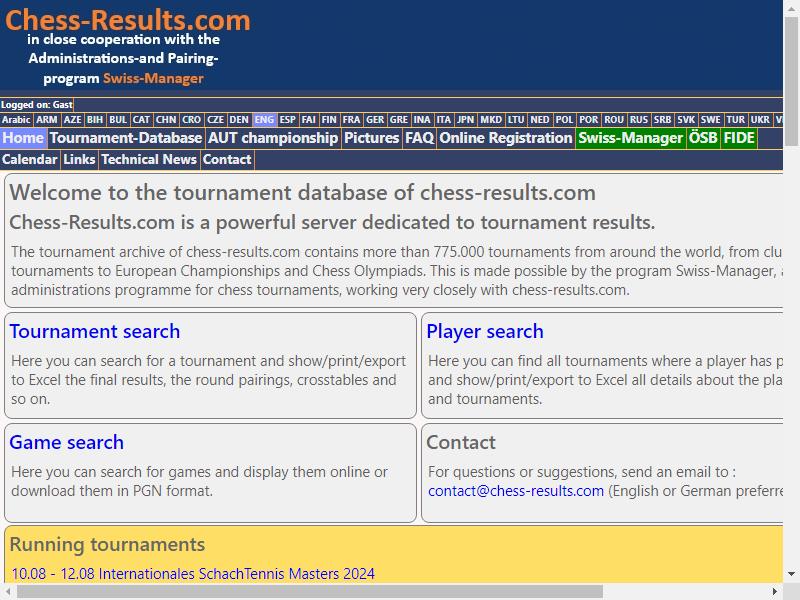The image size is (800, 600).
Task: Pick the CZE language link
Action: [x=215, y=119]
